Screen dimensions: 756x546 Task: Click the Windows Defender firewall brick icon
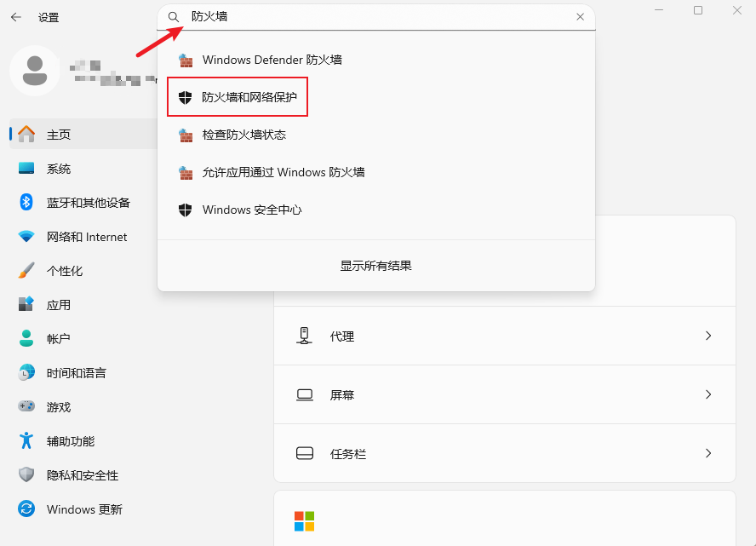186,60
